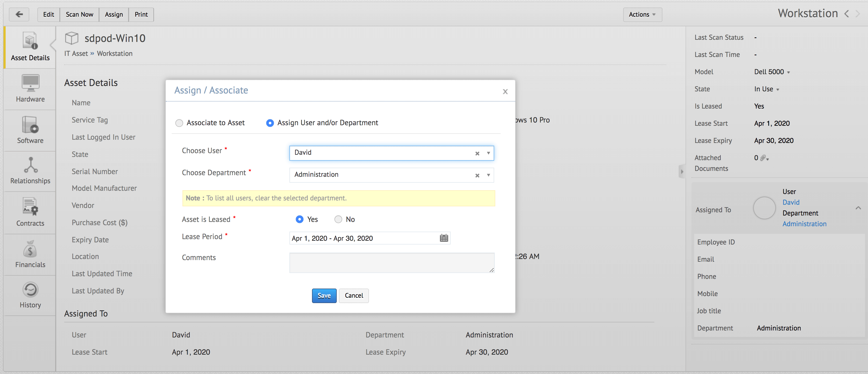Image resolution: width=868 pixels, height=374 pixels.
Task: Set Asset is Leased to No
Action: click(338, 219)
